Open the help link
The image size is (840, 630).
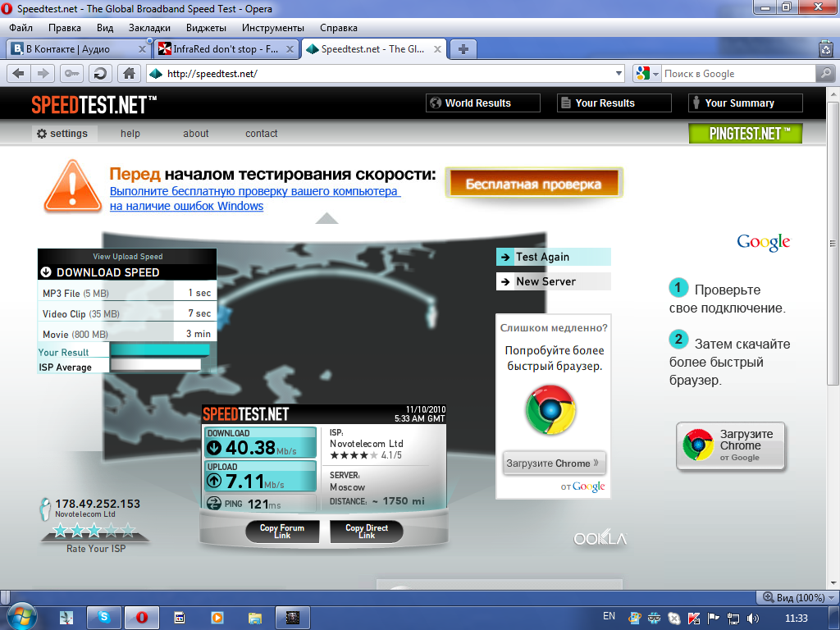pyautogui.click(x=130, y=134)
